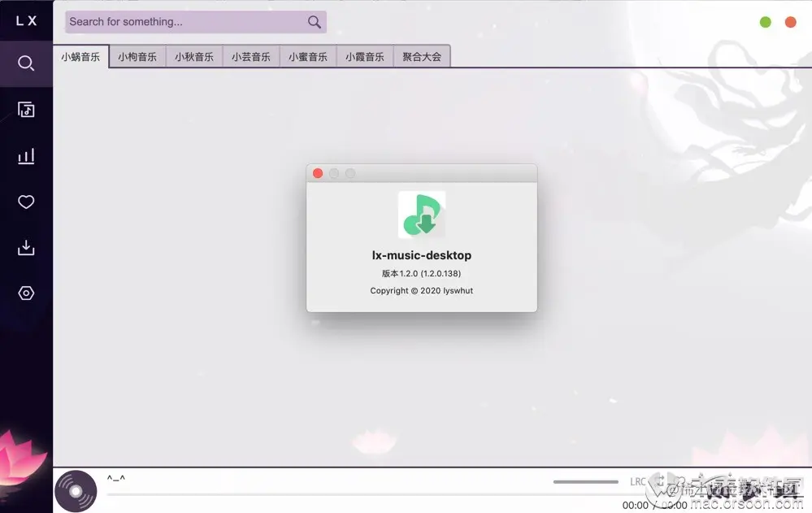This screenshot has height=513, width=812.
Task: Switch to the 小芸音乐 tab
Action: 251,56
